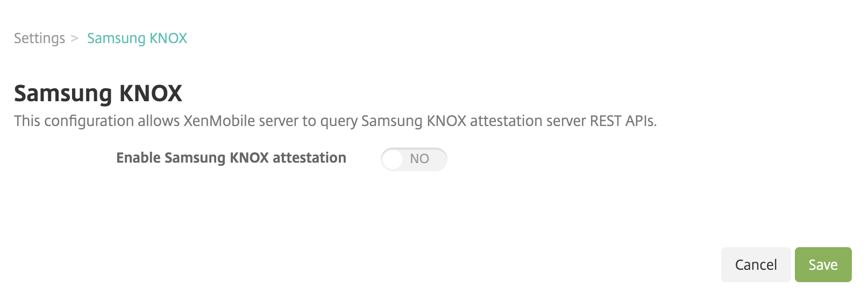The width and height of the screenshot is (868, 294).
Task: Enable the Samsung KNOX attestation toggle
Action: pyautogui.click(x=414, y=159)
